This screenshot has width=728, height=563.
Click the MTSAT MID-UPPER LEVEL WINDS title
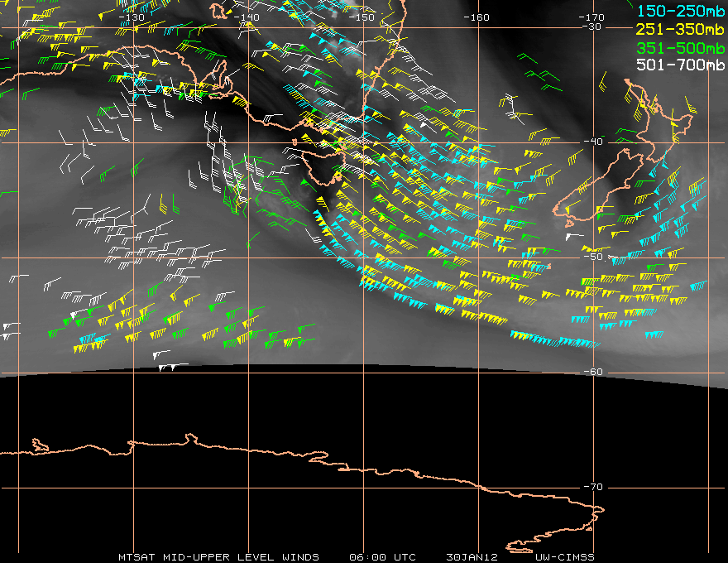coord(218,557)
